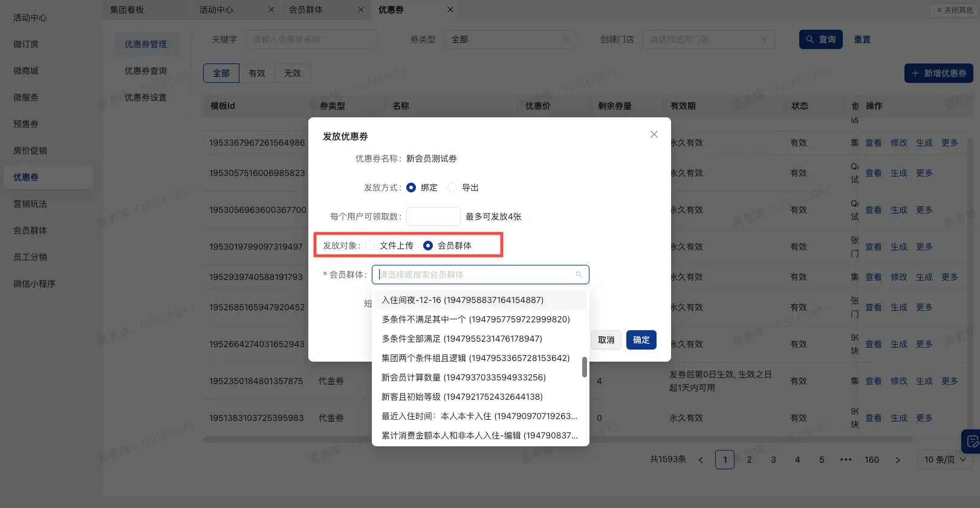Click 重置 to reset filters

(862, 39)
